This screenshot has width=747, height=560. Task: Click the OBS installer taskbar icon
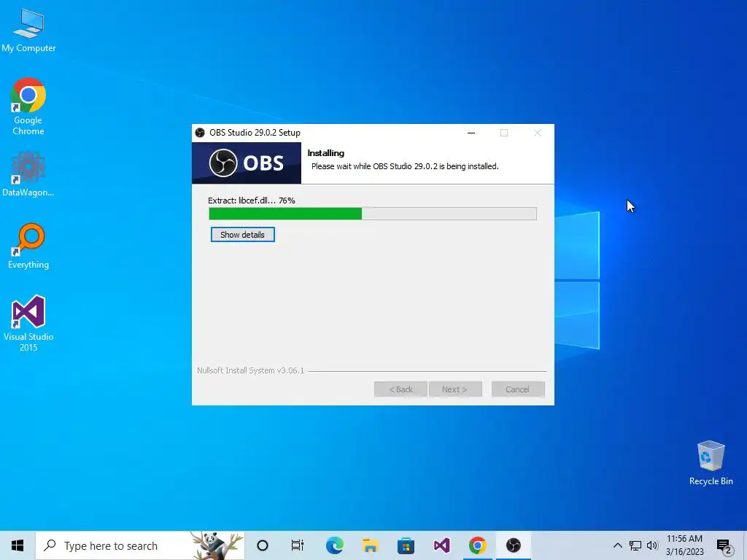(513, 545)
